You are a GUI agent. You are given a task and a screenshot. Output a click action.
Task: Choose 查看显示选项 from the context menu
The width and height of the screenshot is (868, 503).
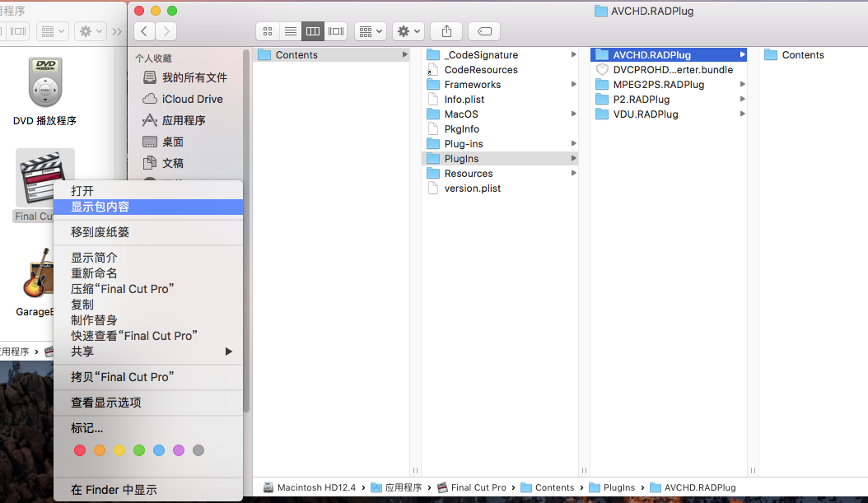[x=148, y=403]
